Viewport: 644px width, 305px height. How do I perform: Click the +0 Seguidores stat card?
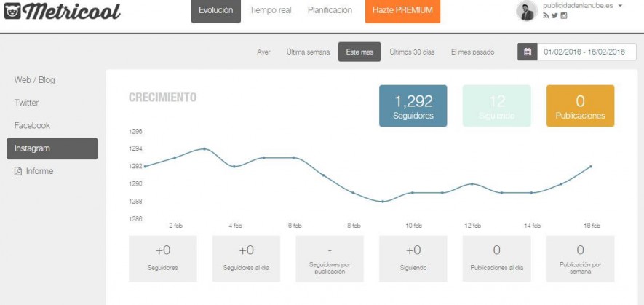coord(163,258)
